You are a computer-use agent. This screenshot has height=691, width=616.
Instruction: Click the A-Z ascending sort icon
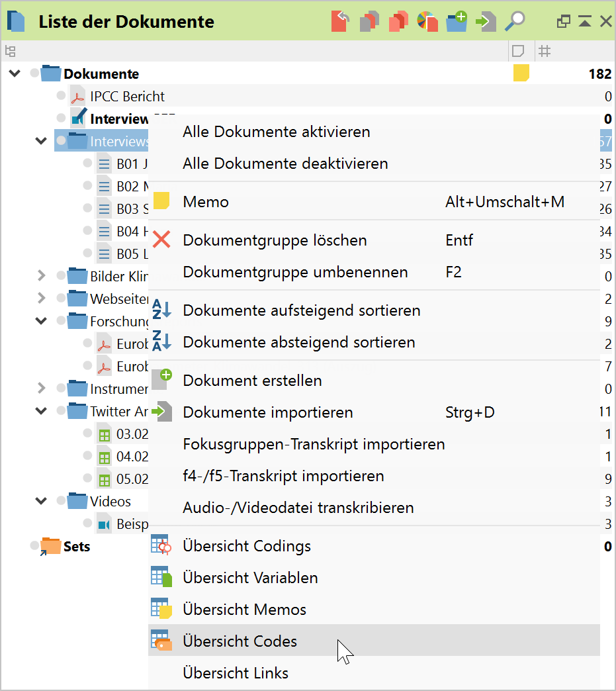[161, 310]
